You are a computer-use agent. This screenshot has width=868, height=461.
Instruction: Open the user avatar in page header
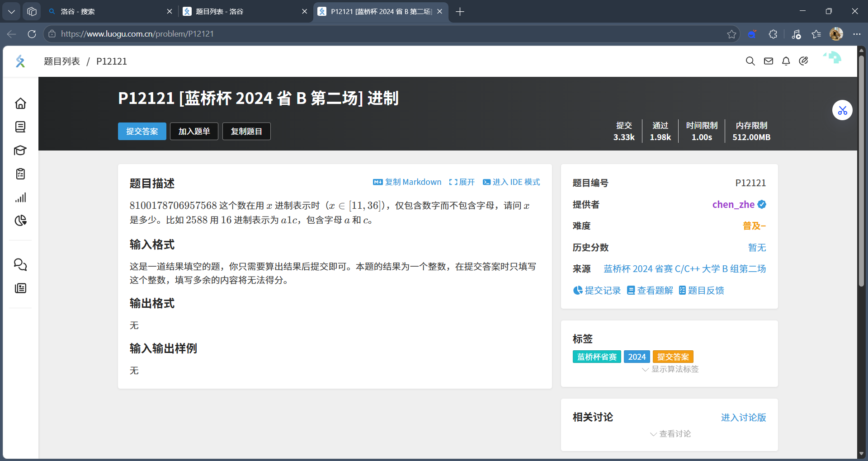tap(832, 58)
